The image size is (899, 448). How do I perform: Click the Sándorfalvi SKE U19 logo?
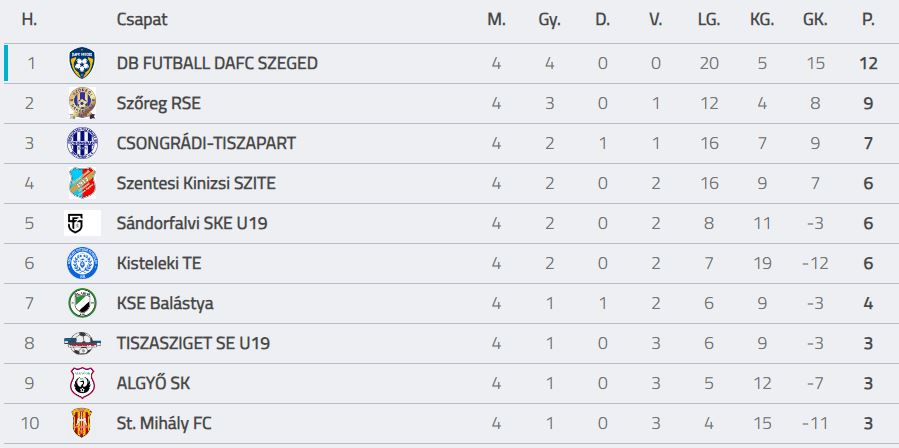[82, 223]
